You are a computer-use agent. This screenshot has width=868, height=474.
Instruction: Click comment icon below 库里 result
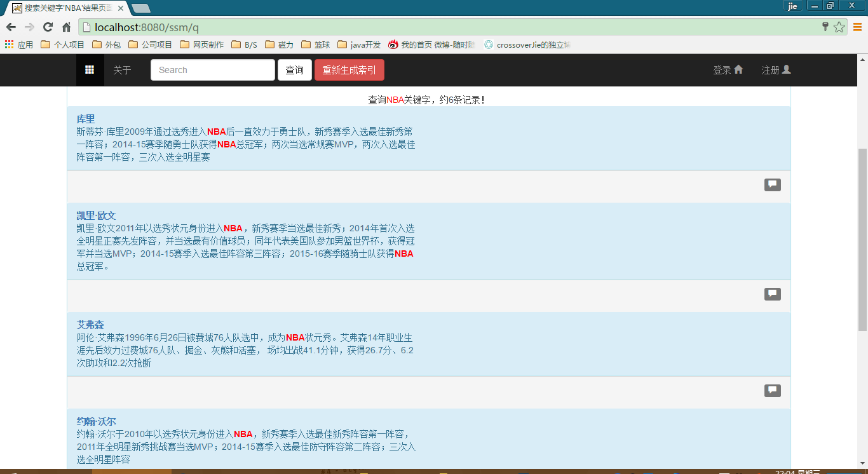click(773, 185)
